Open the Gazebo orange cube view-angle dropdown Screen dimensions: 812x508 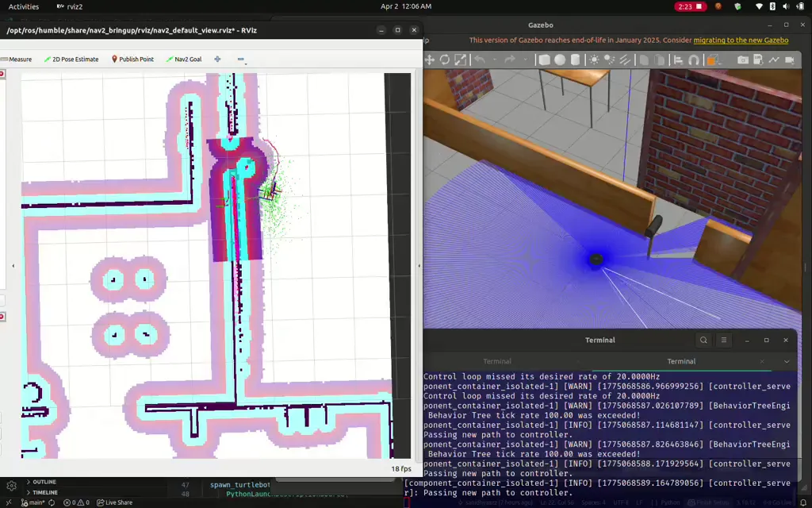[x=714, y=60]
